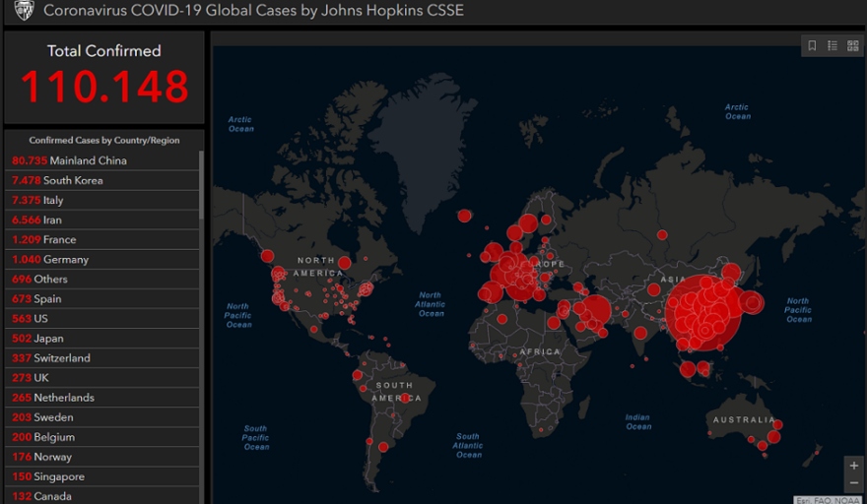This screenshot has height=504, width=867.
Task: Open the basemap gallery grid icon
Action: [x=853, y=46]
